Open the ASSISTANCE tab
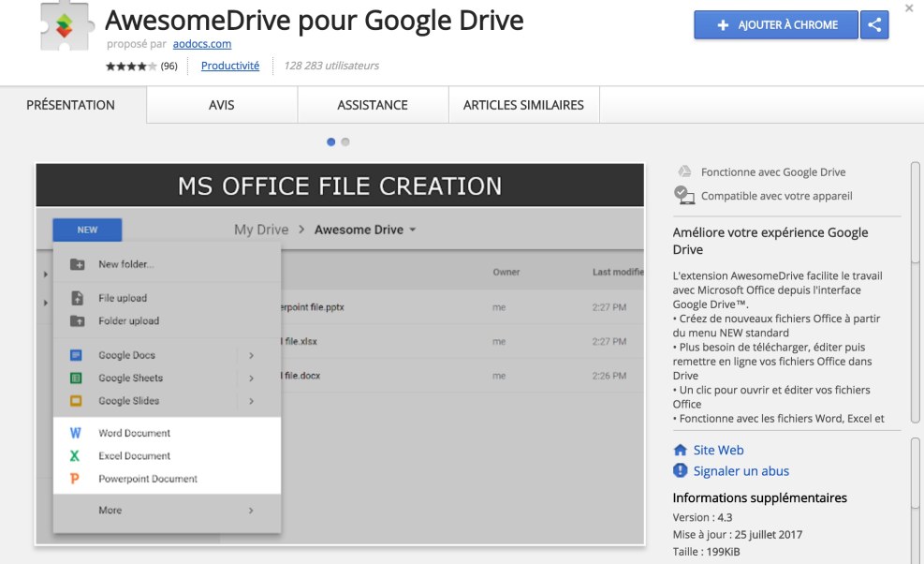This screenshot has height=564, width=924. pos(371,105)
